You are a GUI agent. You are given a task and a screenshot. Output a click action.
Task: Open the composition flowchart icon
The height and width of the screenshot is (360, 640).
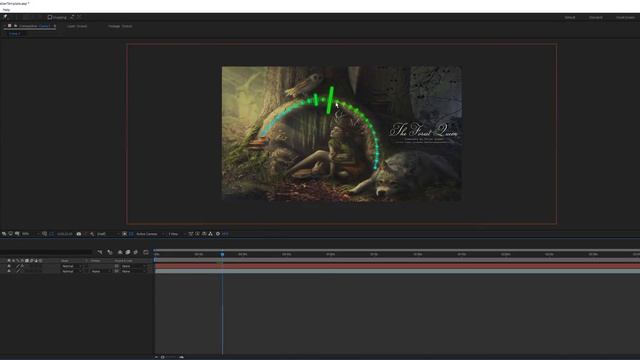(211, 234)
